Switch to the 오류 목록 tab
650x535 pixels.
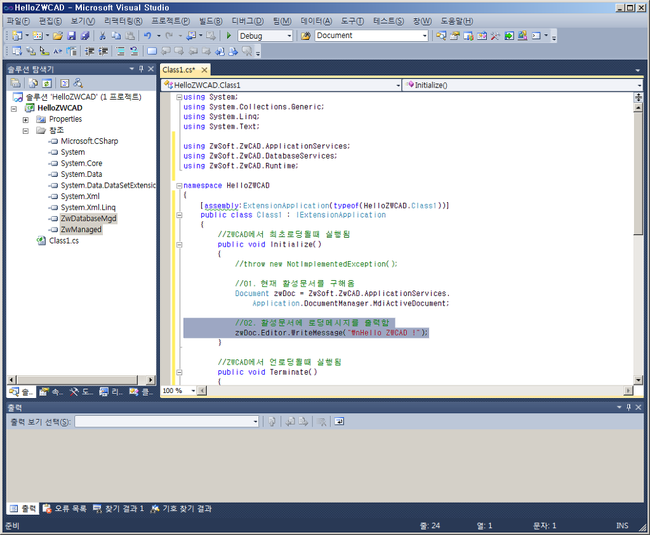65,508
